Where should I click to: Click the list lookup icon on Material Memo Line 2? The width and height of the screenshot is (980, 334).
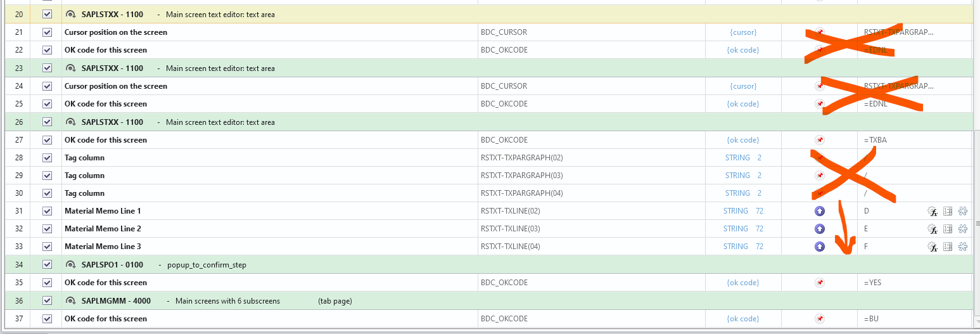coord(948,229)
